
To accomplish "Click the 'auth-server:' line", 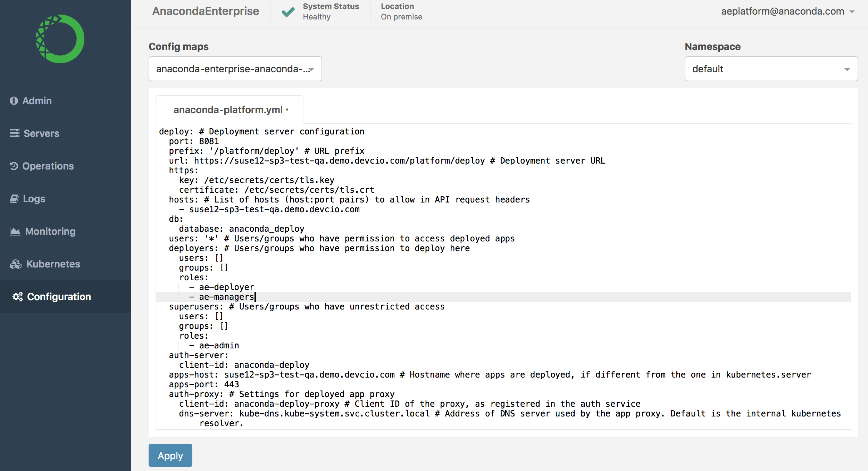I will (x=199, y=355).
